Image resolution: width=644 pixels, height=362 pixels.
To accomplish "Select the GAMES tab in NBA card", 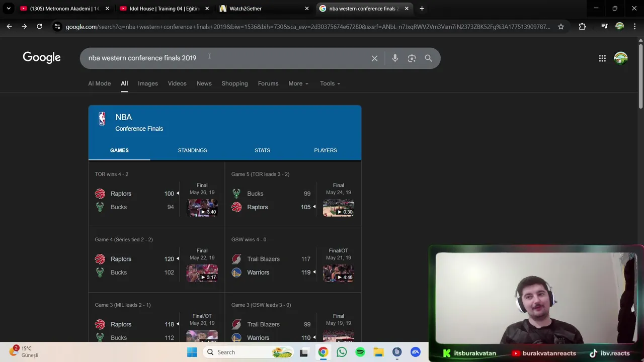I will (x=119, y=150).
